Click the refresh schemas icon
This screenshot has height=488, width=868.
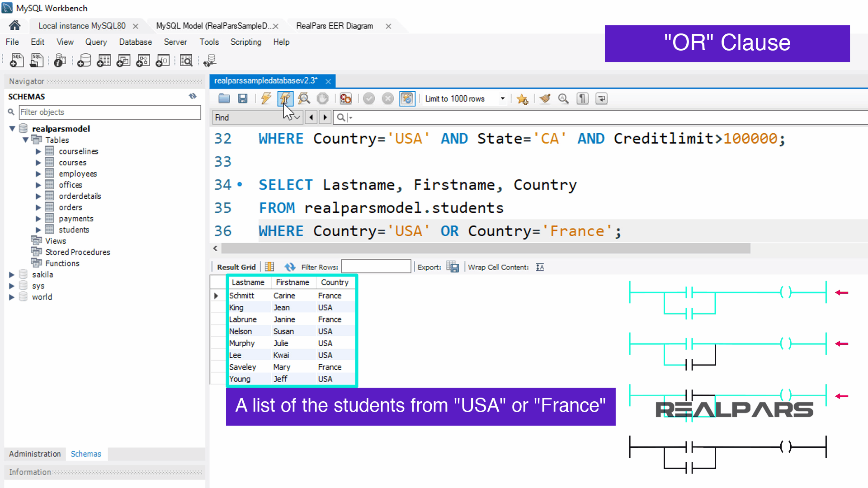point(193,96)
